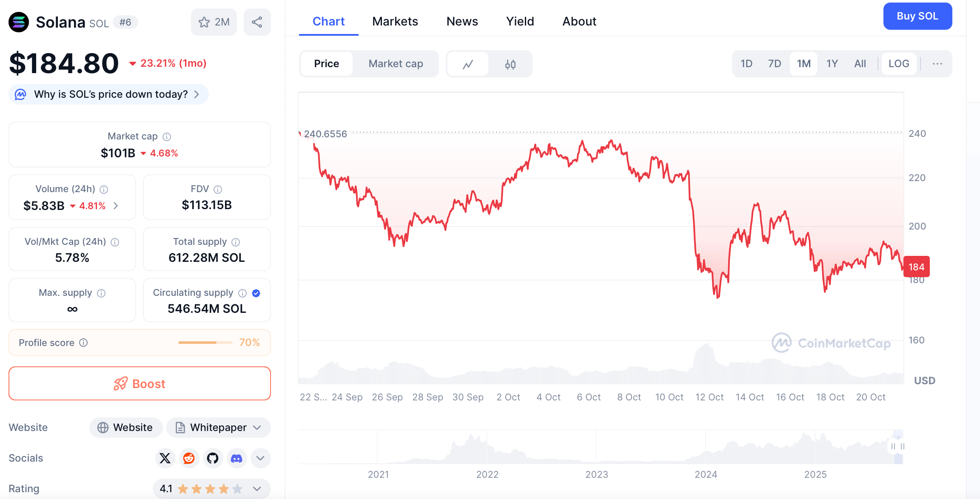
Task: Switch chart to Market cap view
Action: pos(396,63)
